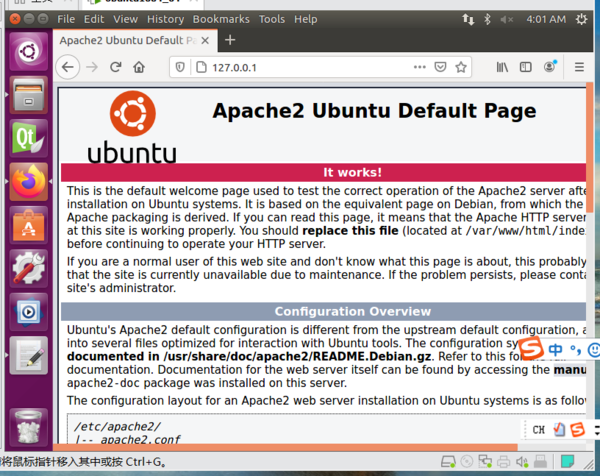Open the History menu
This screenshot has height=476, width=600.
pyautogui.click(x=165, y=19)
